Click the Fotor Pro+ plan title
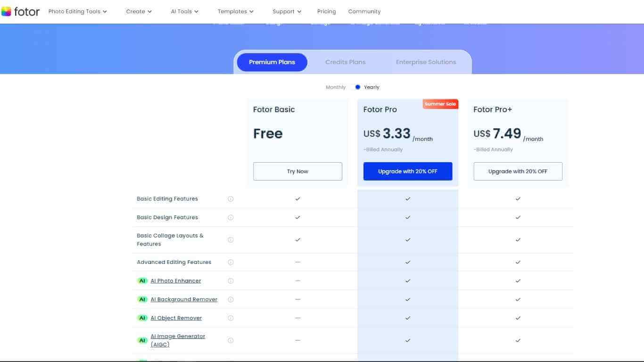The width and height of the screenshot is (644, 362). (493, 109)
